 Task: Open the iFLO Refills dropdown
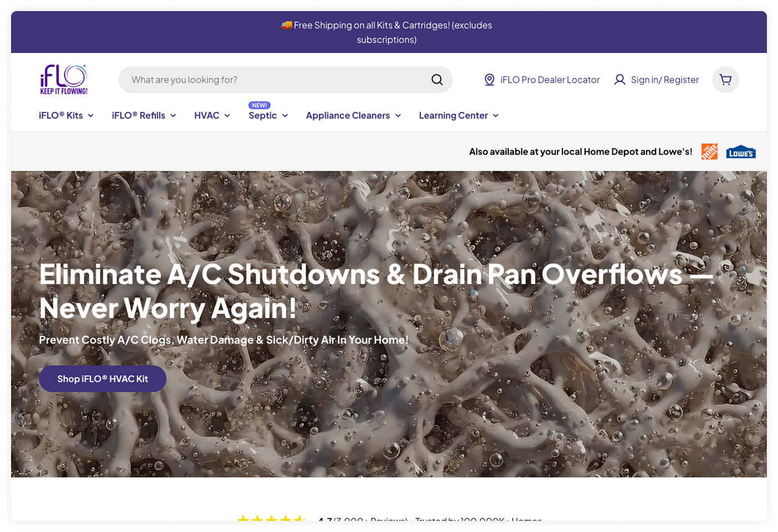143,115
